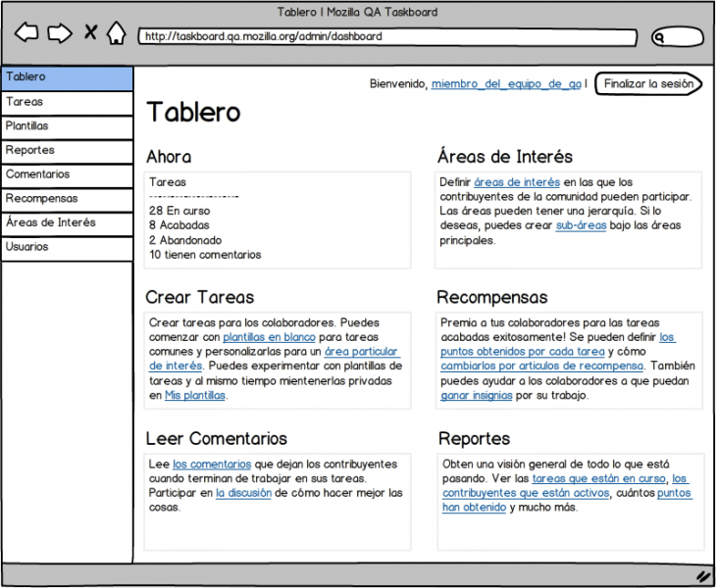Open Usuarios in the sidebar
The height and width of the screenshot is (588, 716).
coord(67,248)
